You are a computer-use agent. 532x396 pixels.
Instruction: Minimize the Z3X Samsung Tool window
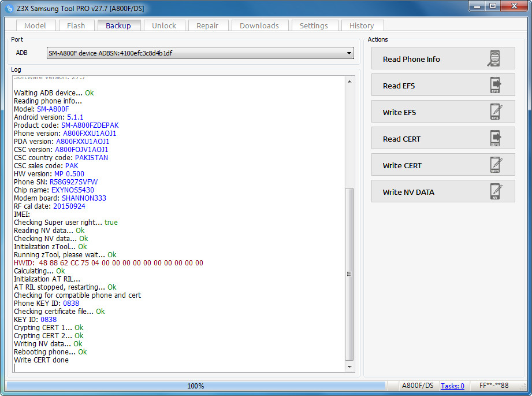477,6
